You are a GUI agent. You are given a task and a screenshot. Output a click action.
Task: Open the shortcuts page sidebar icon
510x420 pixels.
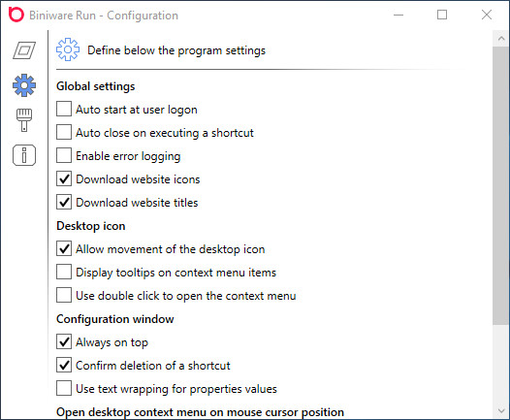click(24, 50)
